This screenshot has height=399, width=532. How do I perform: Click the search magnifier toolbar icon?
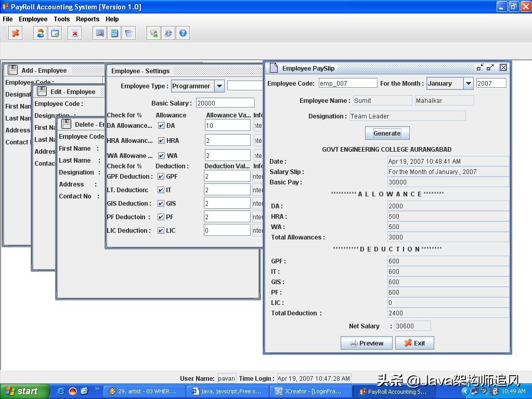[100, 33]
